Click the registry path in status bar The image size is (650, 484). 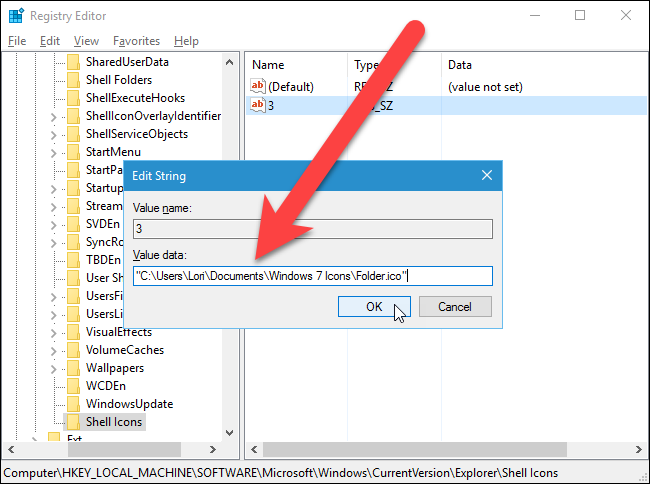[281, 473]
